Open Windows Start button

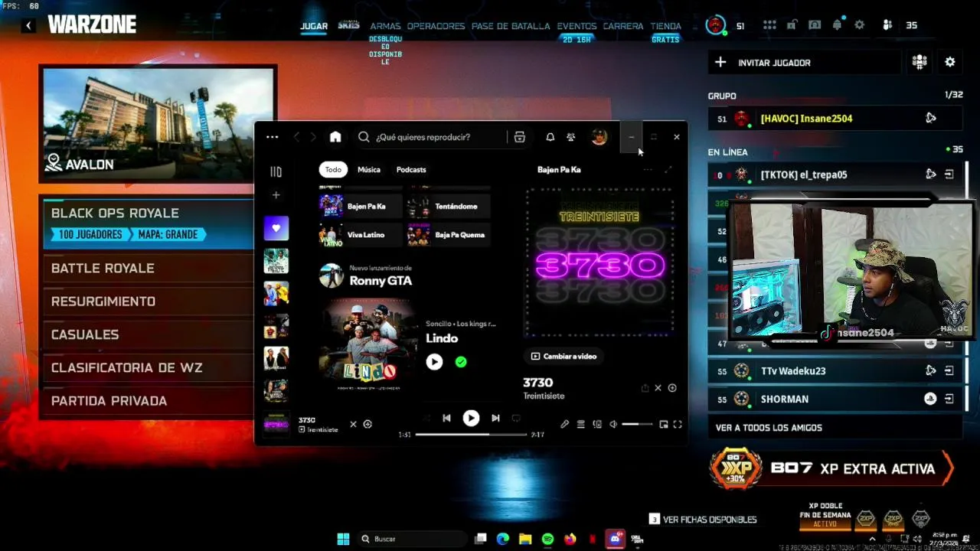(x=343, y=539)
